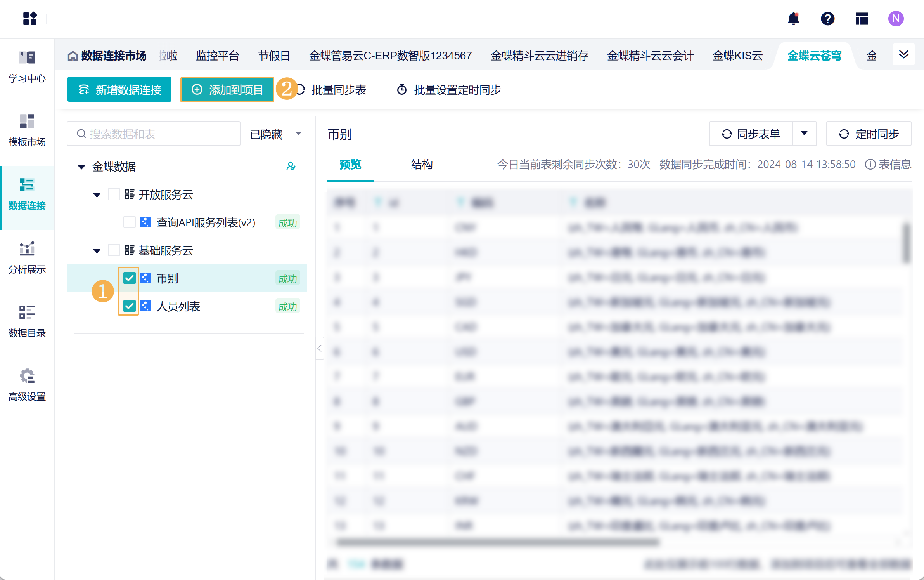Click the help question mark icon
Image resolution: width=924 pixels, height=580 pixels.
827,19
